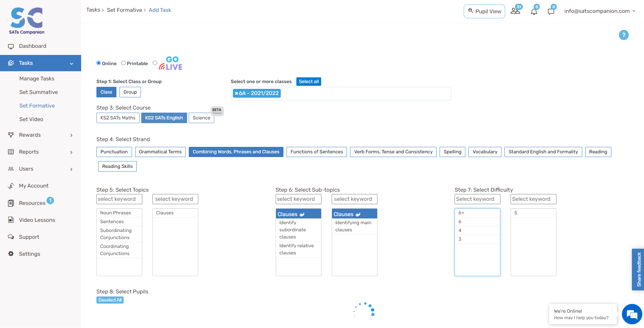644x328 pixels.
Task: Select the Spelling strand
Action: click(453, 152)
